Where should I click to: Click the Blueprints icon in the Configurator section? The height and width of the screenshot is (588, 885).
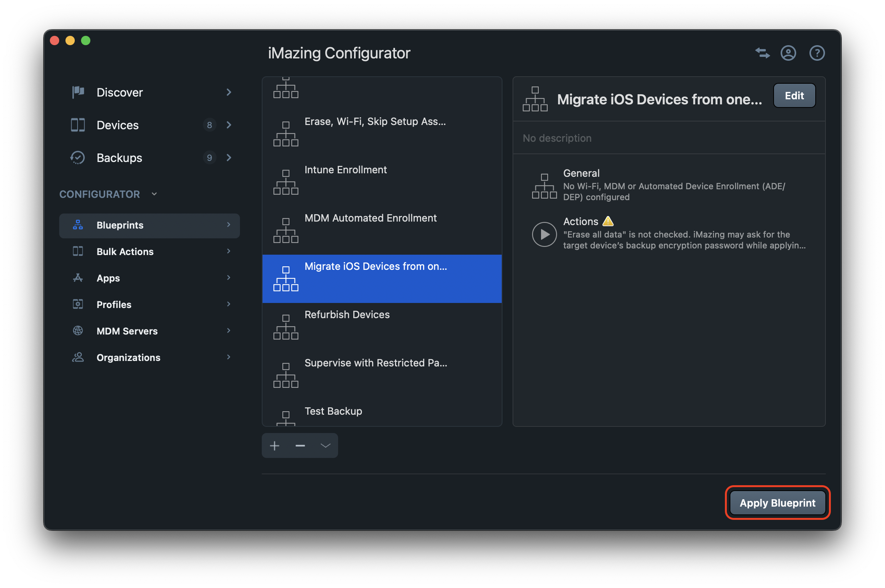point(78,225)
